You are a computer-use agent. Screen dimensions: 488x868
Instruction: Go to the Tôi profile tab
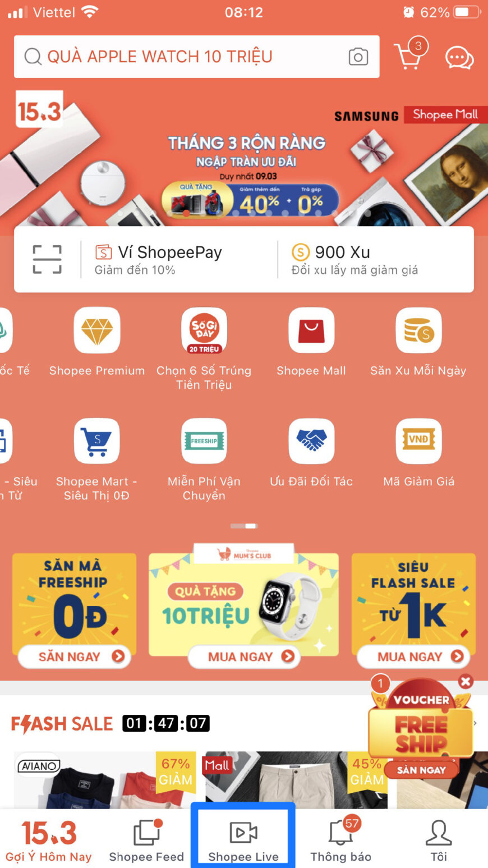pyautogui.click(x=439, y=839)
